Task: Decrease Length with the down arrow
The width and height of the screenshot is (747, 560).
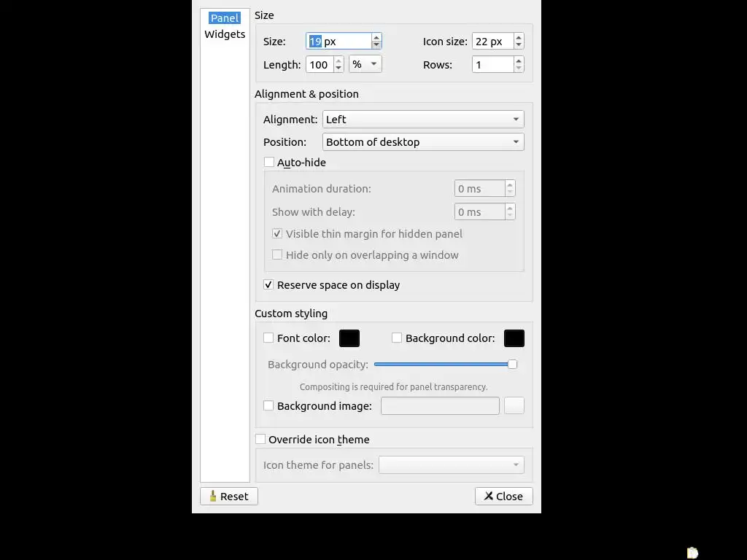Action: point(338,69)
